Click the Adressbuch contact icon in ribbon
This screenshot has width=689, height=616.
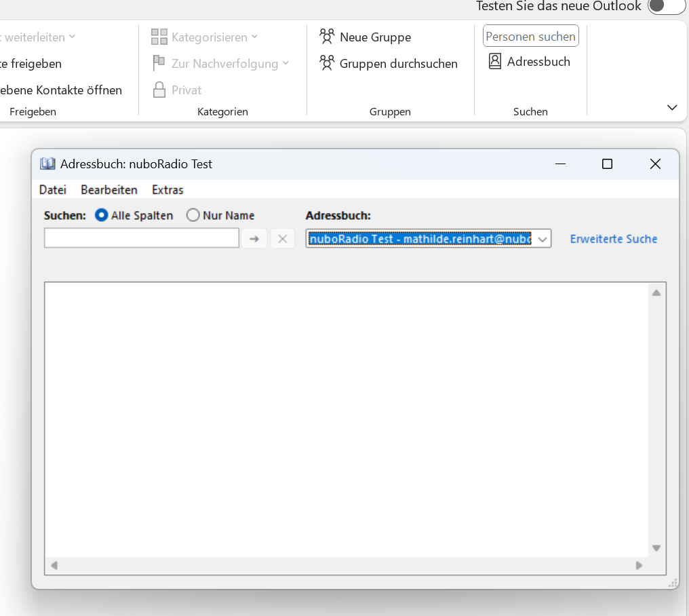point(495,61)
